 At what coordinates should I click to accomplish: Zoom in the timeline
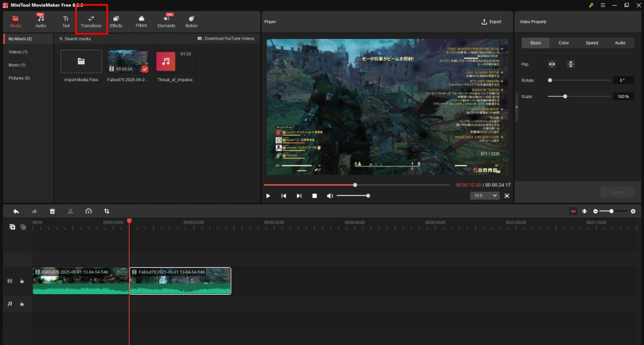633,211
